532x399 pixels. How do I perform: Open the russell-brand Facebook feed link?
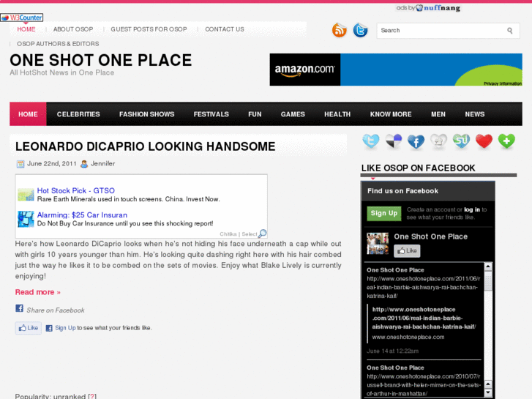[x=424, y=385]
